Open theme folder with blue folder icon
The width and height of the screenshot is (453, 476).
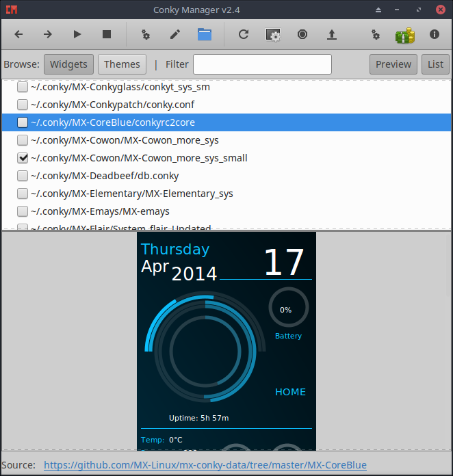click(205, 34)
